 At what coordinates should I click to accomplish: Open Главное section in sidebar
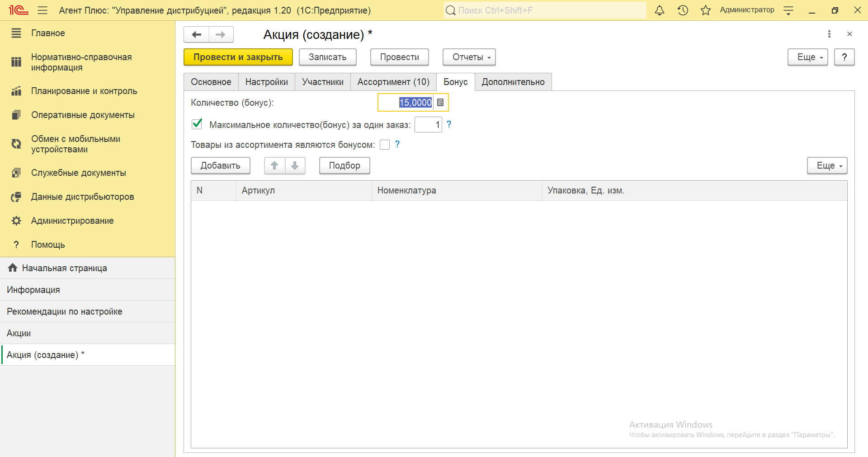coord(87,33)
